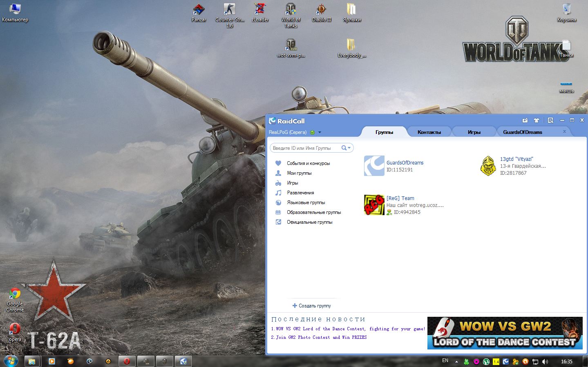Open the Panzar desktop shortcut

click(x=199, y=13)
